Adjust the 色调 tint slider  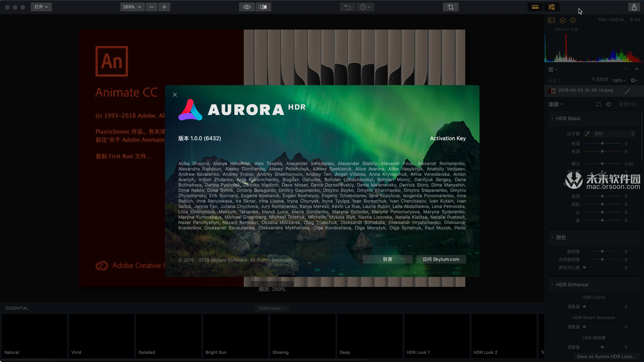602,152
